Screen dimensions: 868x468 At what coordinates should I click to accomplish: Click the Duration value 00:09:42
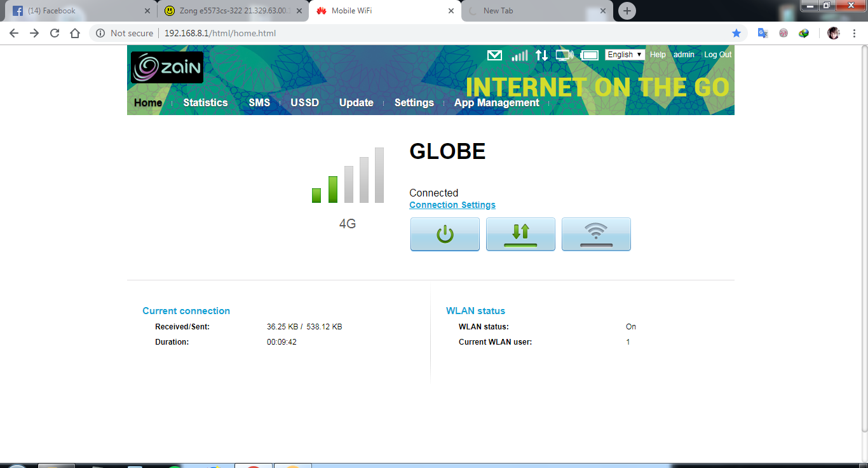click(281, 342)
